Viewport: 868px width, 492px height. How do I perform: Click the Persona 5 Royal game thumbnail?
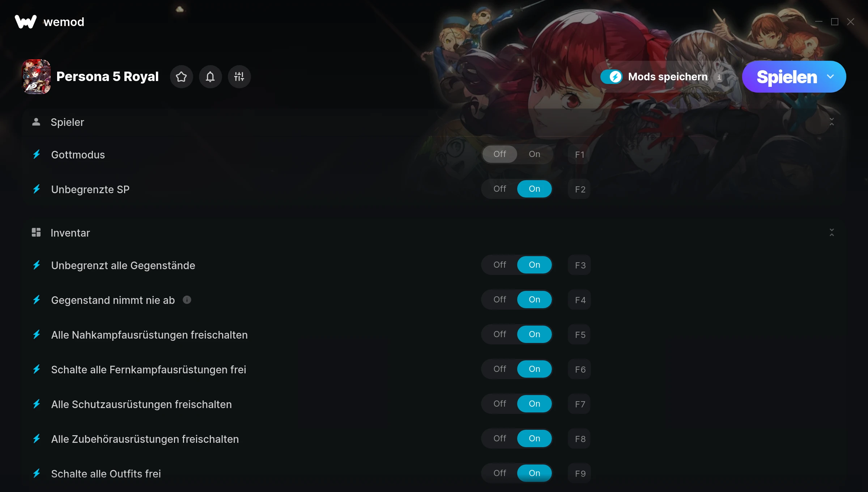pos(36,77)
